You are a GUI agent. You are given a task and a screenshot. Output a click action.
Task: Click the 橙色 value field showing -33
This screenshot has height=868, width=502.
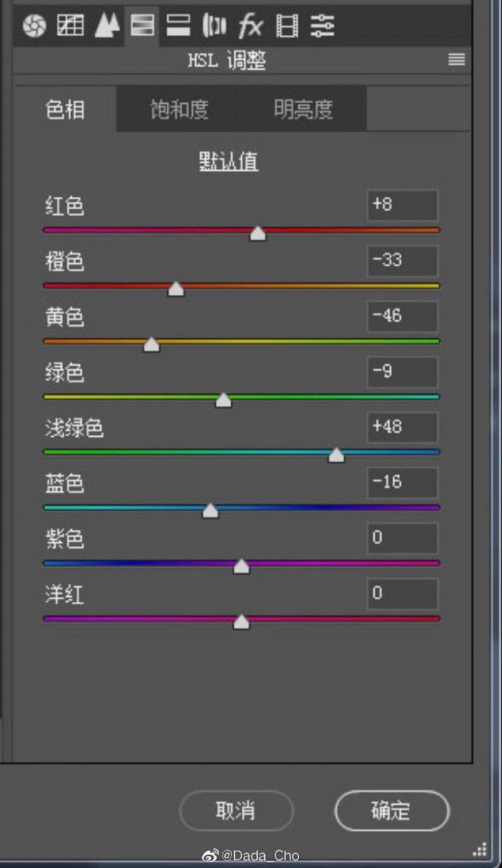pos(402,261)
